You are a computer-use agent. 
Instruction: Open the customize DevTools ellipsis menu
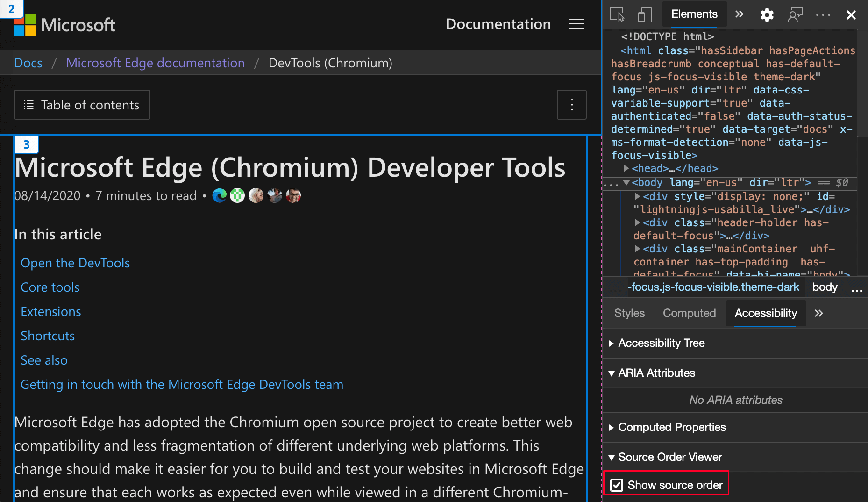[x=823, y=15]
